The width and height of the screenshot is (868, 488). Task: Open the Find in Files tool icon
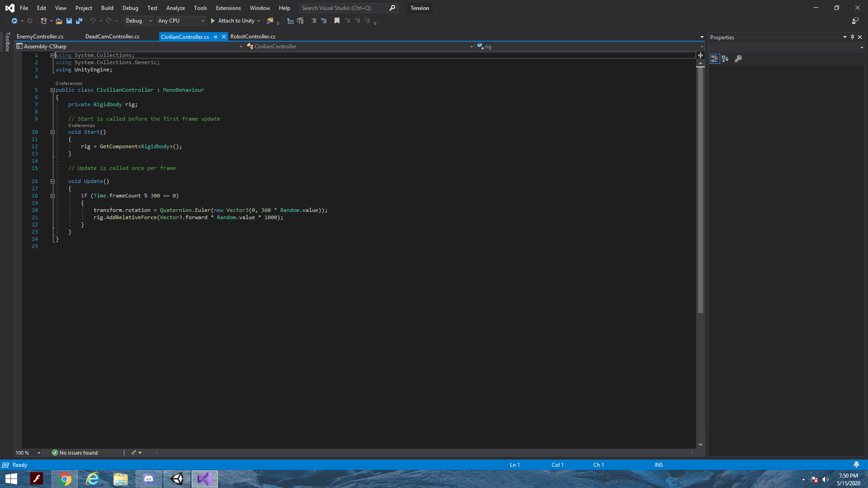pos(270,21)
